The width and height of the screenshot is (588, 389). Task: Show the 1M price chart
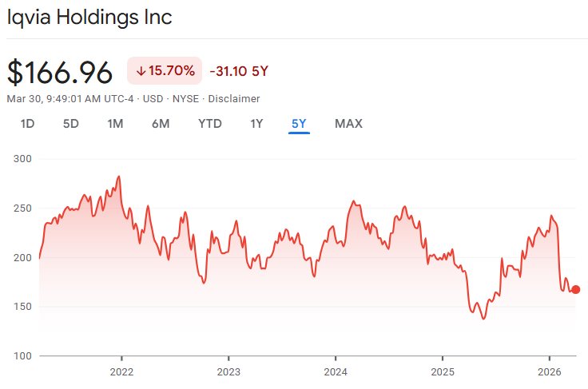pos(115,124)
